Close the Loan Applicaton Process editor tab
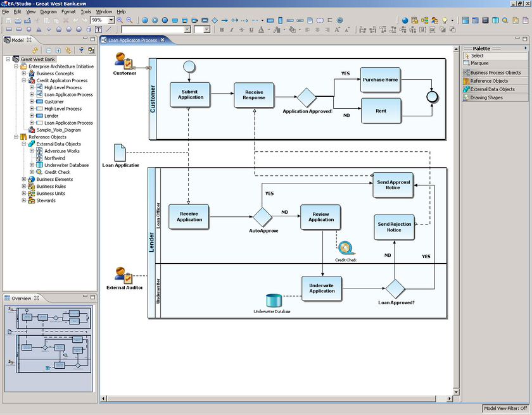This screenshot has height=415, width=532. point(162,40)
